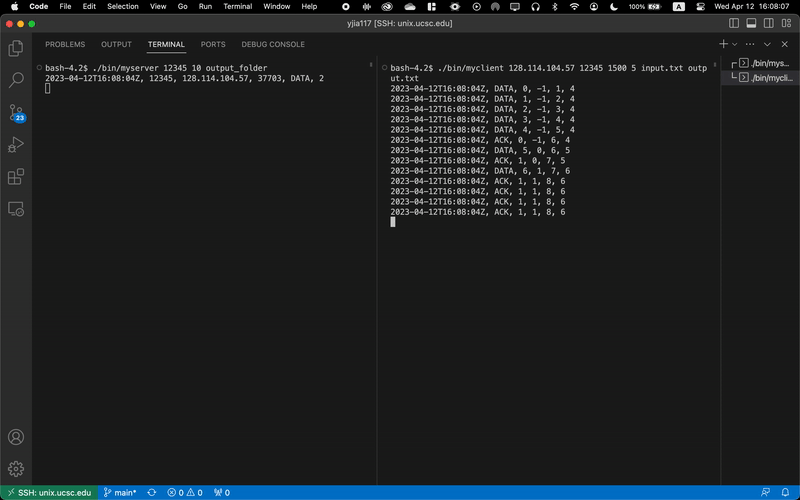Toggle the panel layout icon in title bar
The height and width of the screenshot is (500, 800).
(751, 23)
